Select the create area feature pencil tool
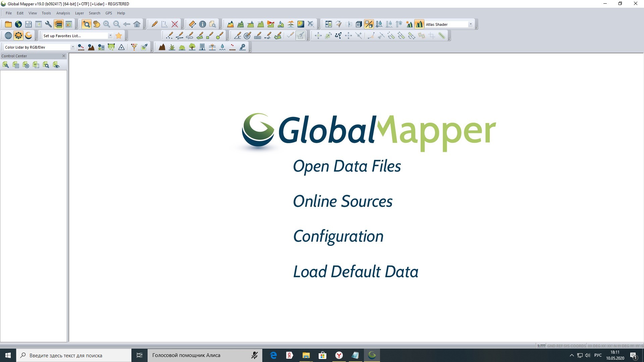This screenshot has height=362, width=644. 200,36
